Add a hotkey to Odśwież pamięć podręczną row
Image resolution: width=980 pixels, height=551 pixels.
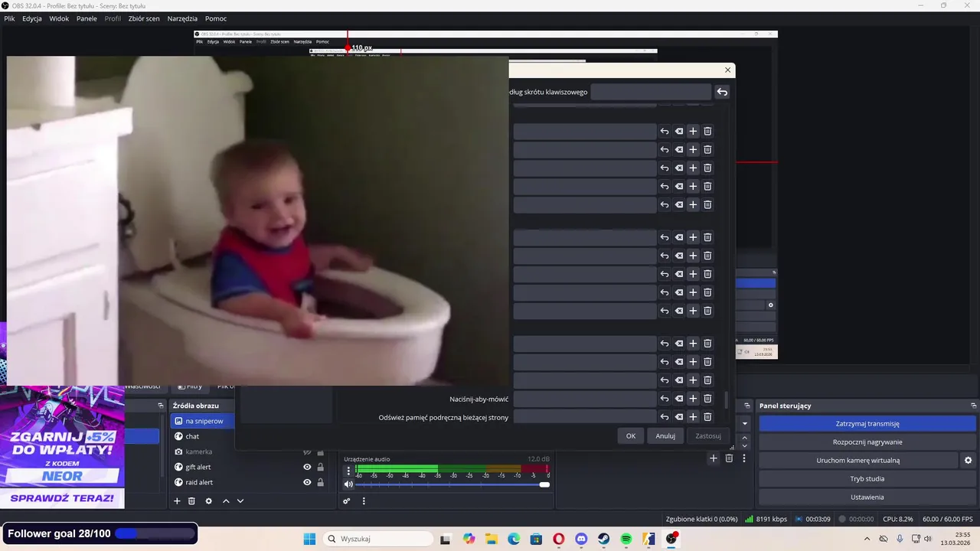(x=693, y=417)
